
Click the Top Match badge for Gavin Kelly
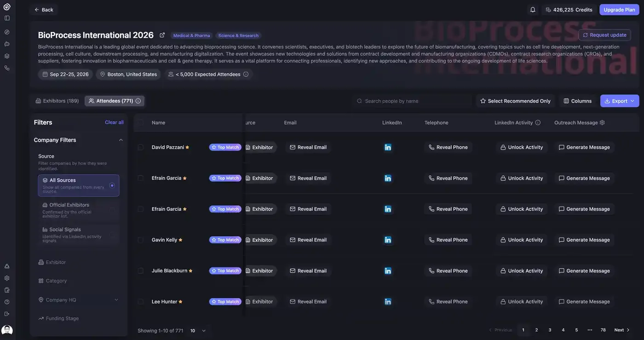225,240
